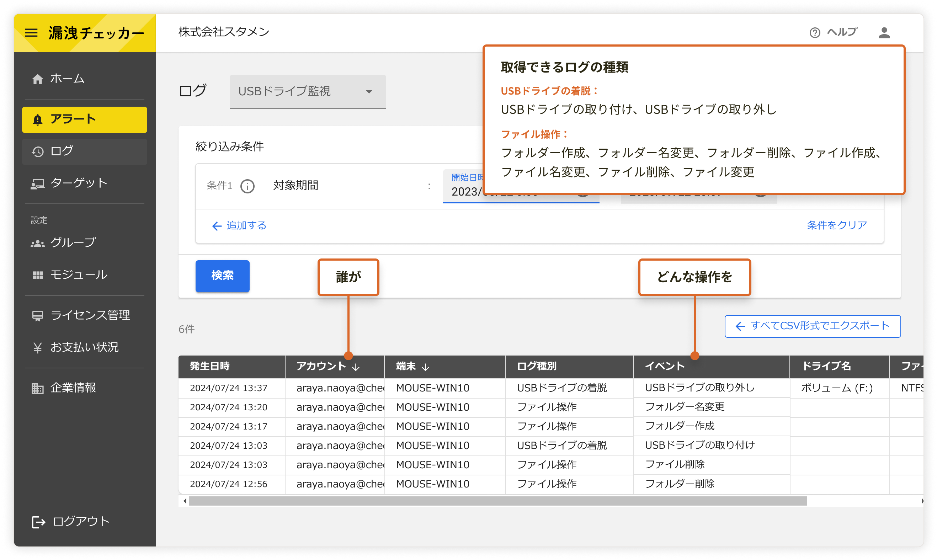This screenshot has height=560, width=937.
Task: Click the alert bell icon
Action: tap(37, 119)
